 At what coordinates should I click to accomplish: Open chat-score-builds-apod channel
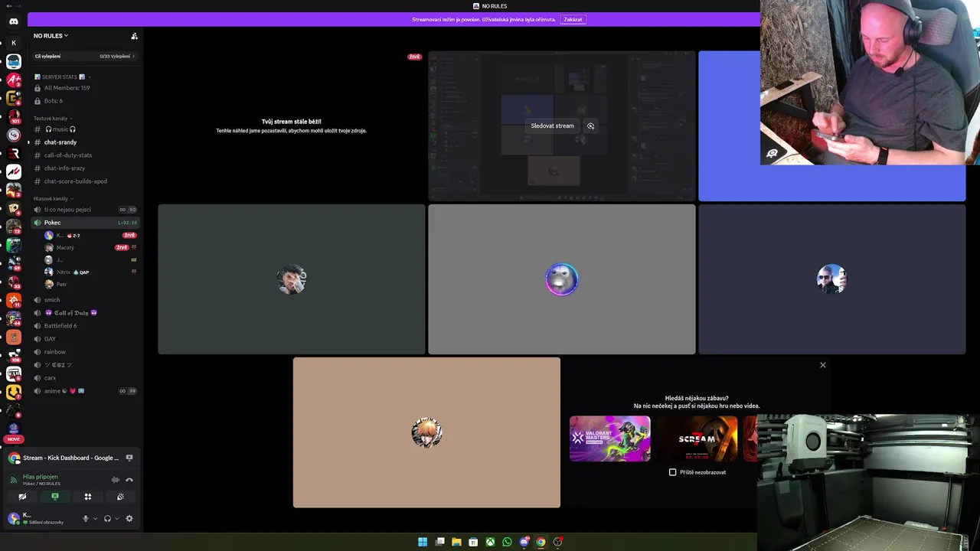[x=84, y=181]
